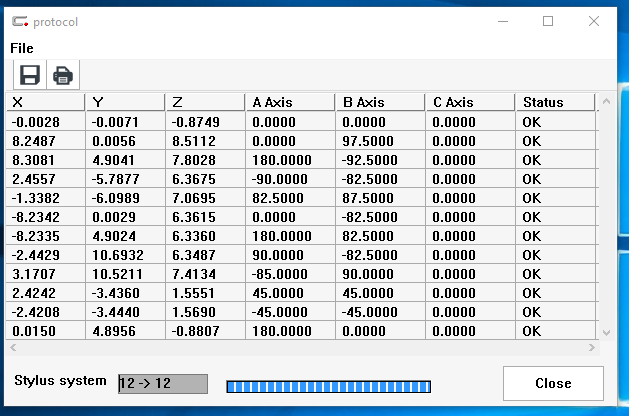
Task: Click the X column header
Action: click(45, 102)
